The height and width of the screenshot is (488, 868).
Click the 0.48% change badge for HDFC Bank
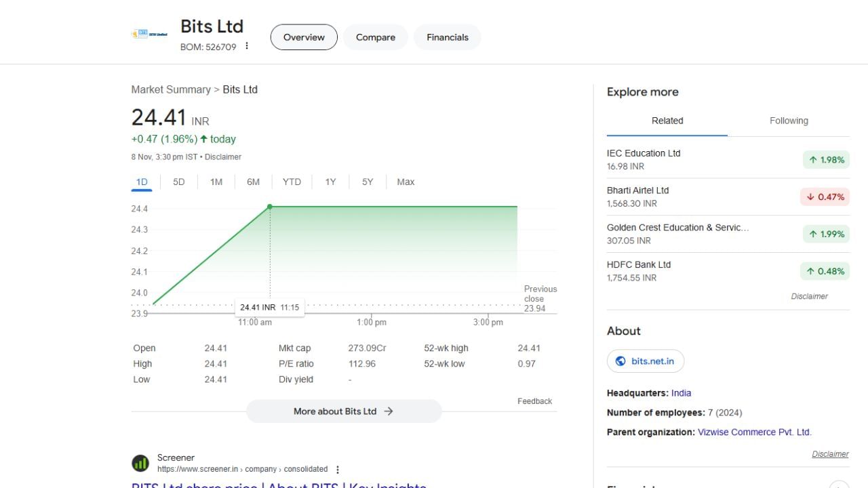(x=825, y=272)
